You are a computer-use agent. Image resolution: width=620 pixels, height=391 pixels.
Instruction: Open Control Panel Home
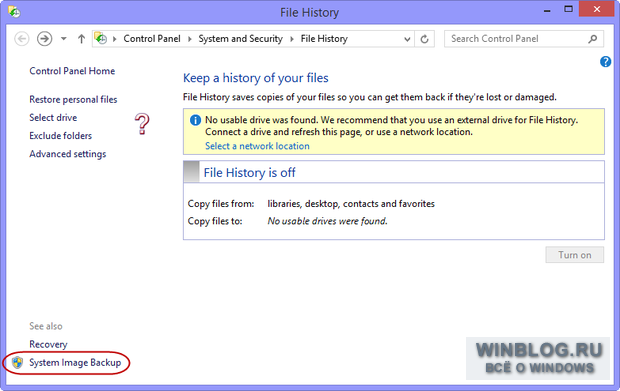[72, 71]
